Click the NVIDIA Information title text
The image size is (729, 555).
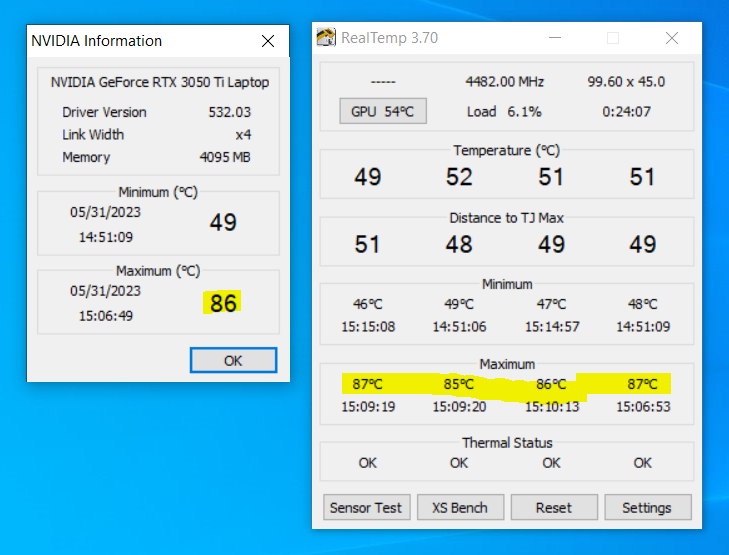(x=97, y=41)
